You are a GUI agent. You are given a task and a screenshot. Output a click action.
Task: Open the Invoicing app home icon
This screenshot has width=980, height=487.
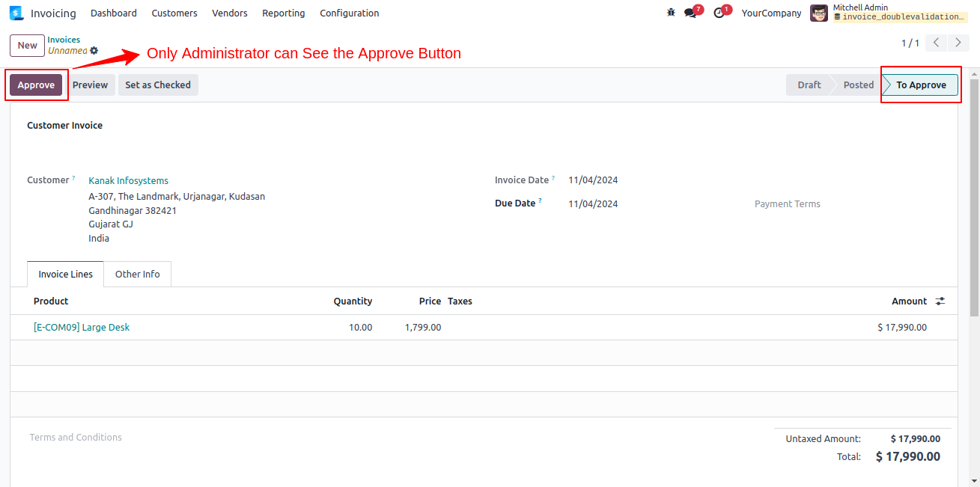16,13
